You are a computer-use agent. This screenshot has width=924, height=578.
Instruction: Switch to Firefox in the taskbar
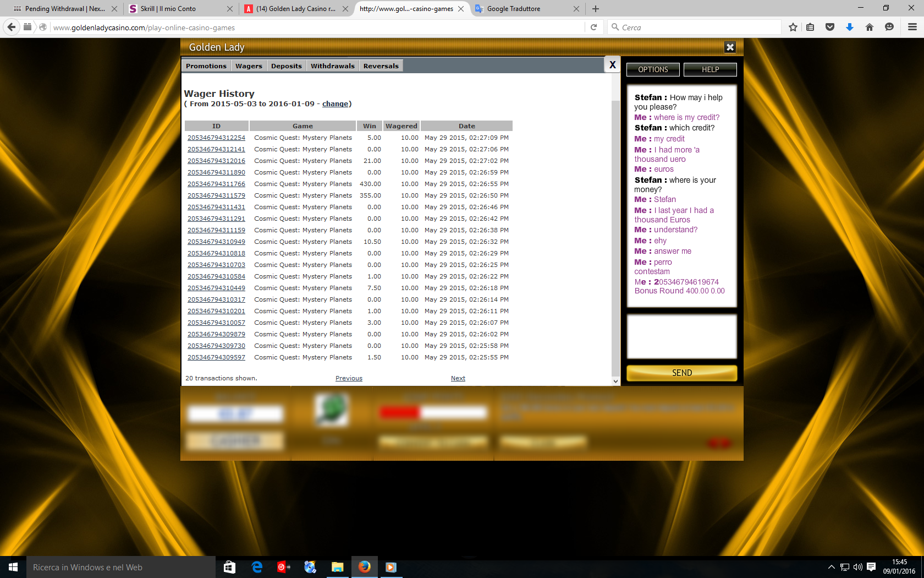click(x=364, y=567)
